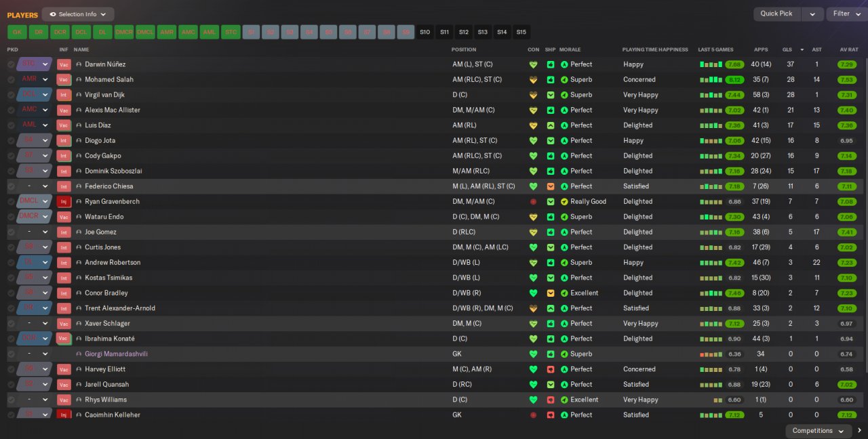Toggle selection check for Federico Chiesa

coord(11,186)
